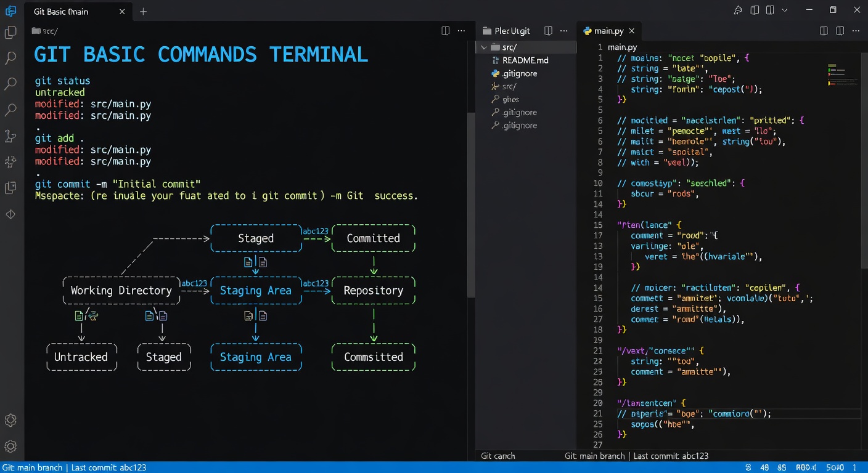Click the Git main branch indicator in the status bar

tap(32, 467)
